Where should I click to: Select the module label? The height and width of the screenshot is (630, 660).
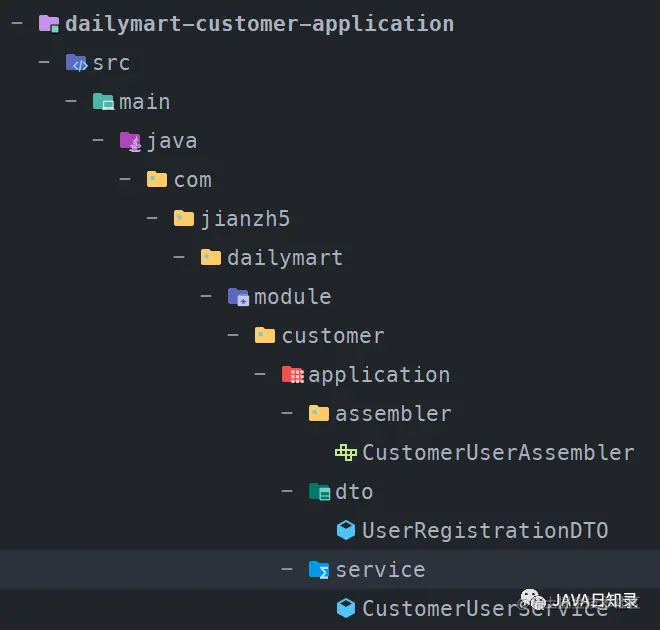point(293,297)
